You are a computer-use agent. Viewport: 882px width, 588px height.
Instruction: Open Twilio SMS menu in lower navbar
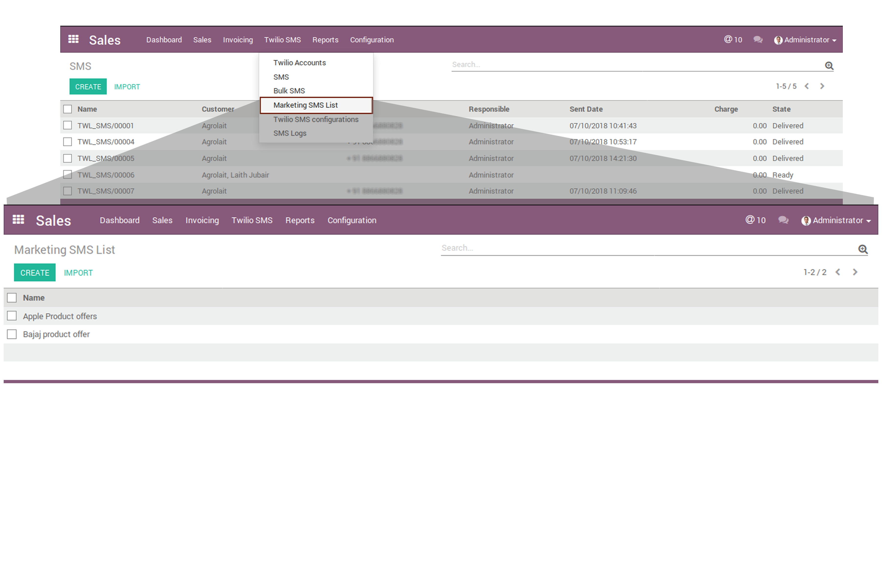[252, 220]
